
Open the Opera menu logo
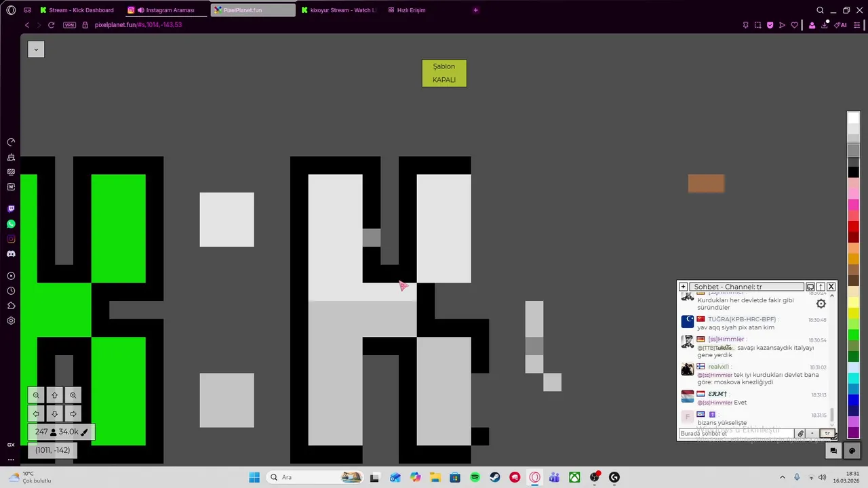tap(11, 10)
